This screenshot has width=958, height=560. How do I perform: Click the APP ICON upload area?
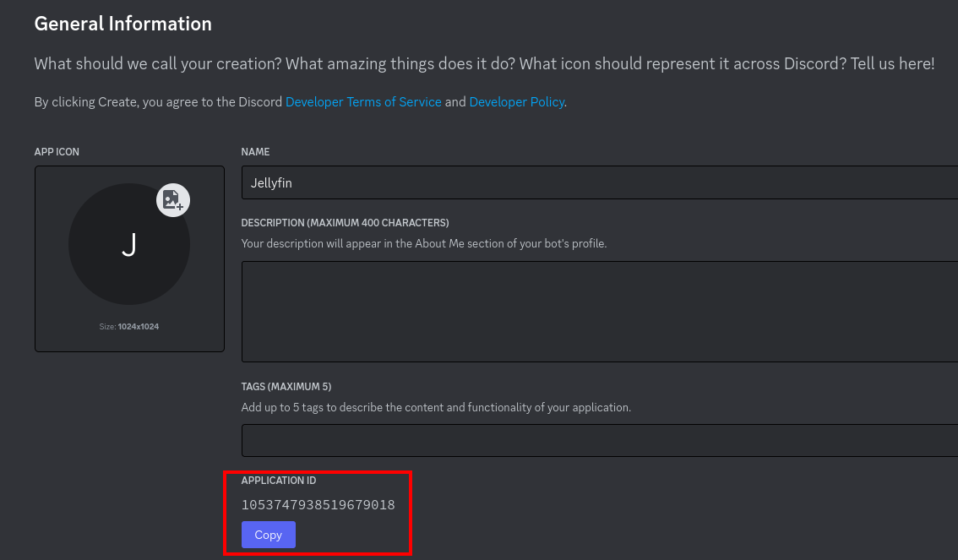coord(128,258)
